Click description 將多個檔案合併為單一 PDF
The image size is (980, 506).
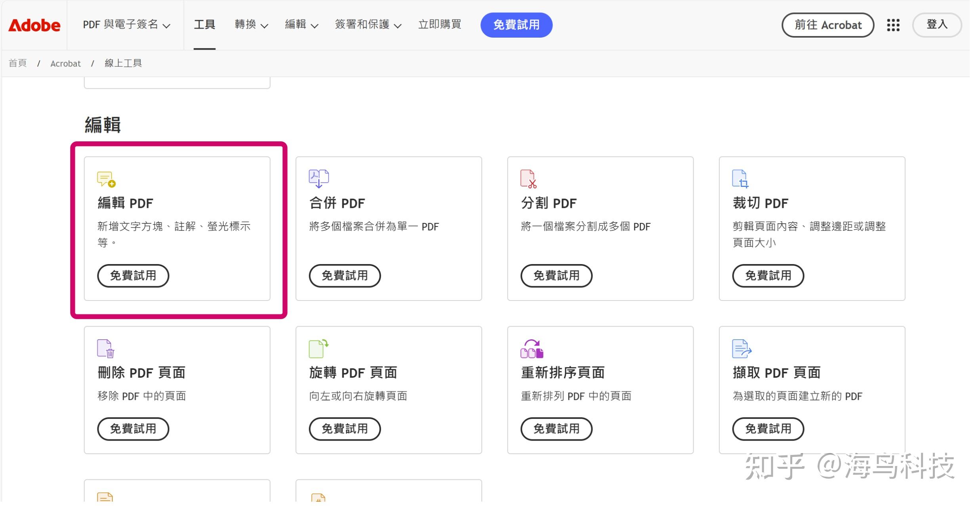(374, 226)
